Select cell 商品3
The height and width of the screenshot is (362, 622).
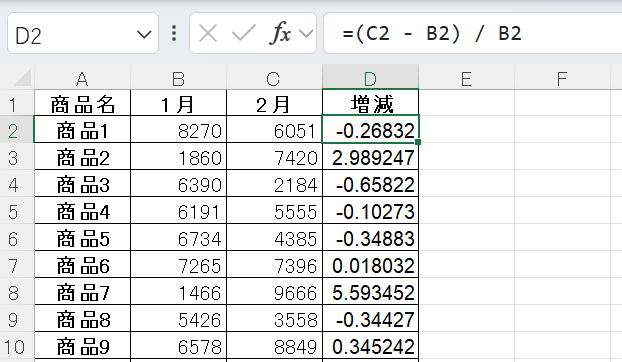[83, 184]
